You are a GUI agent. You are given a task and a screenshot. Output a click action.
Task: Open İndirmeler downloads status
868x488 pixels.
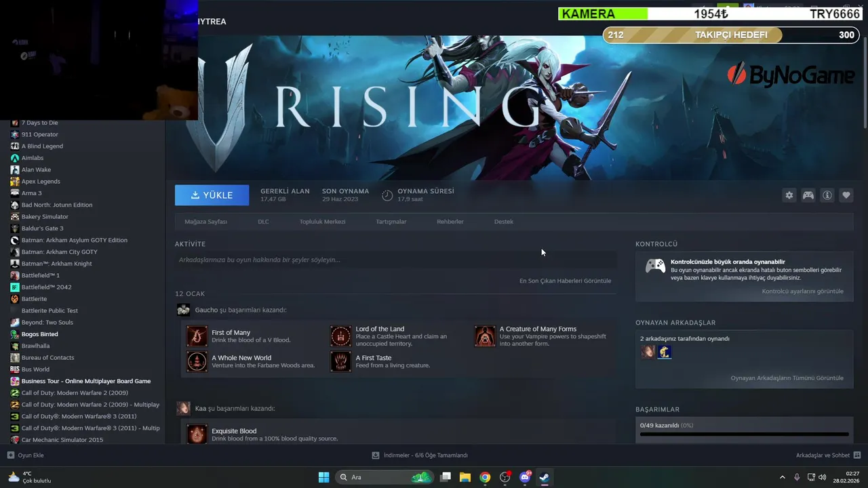(420, 455)
